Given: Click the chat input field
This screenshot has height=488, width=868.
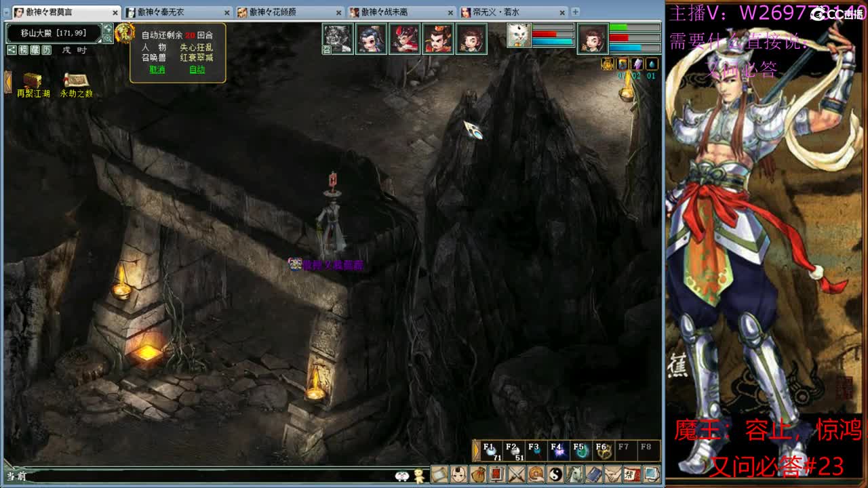Looking at the screenshot, I should tap(210, 476).
